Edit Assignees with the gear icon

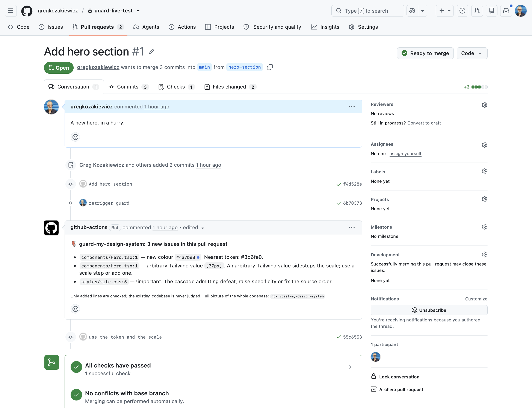coord(484,145)
